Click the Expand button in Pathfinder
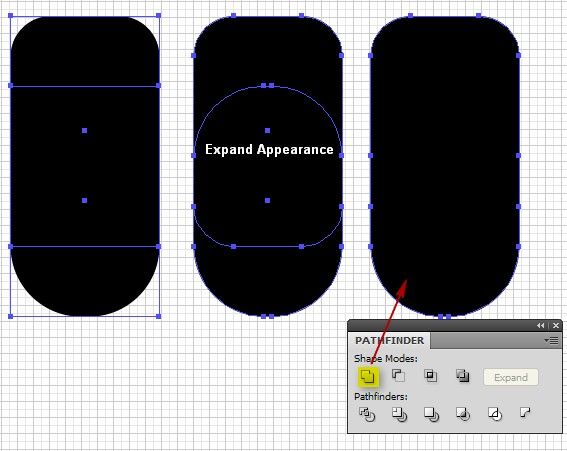This screenshot has height=451, width=567. click(x=511, y=378)
